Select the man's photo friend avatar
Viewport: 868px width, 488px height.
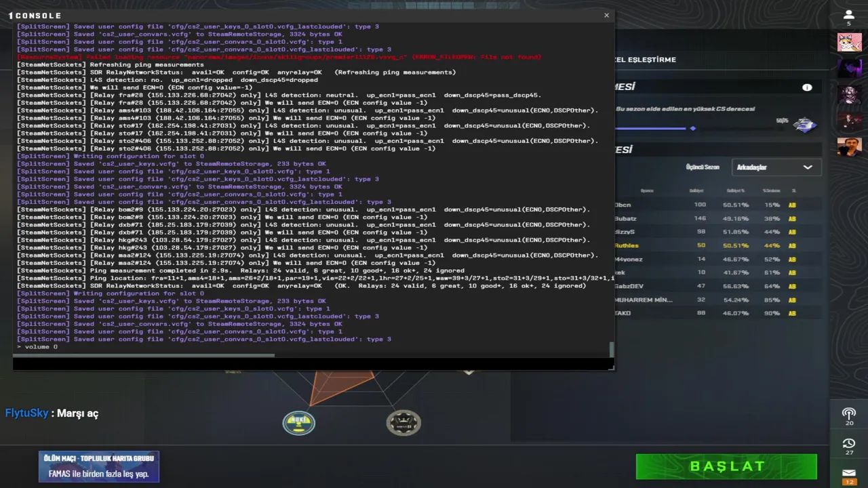[849, 147]
